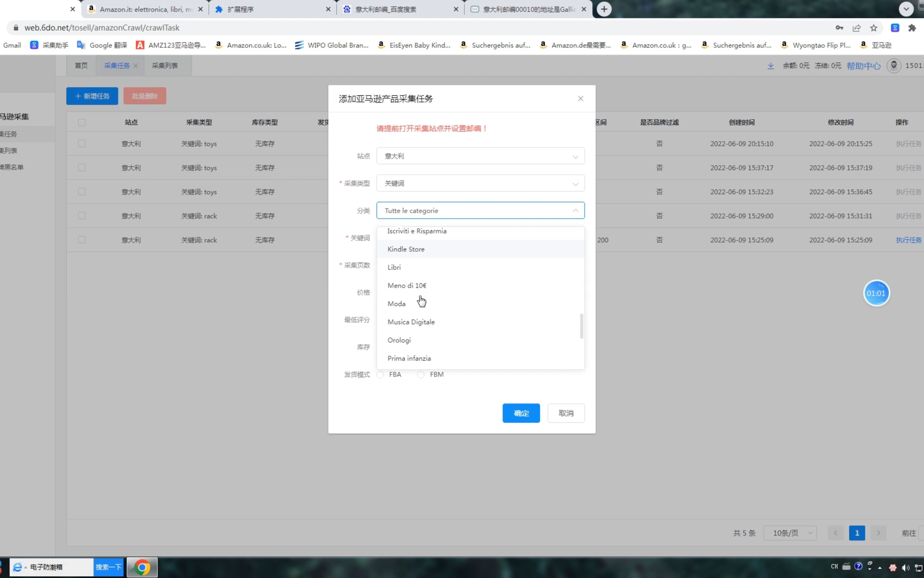The image size is (924, 578).
Task: Click the blue 01:01 timer bubble
Action: point(876,293)
